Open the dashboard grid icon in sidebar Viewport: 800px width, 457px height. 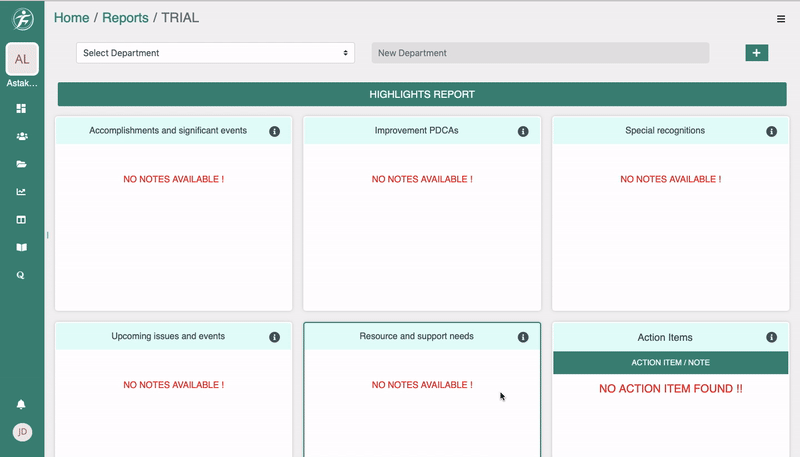click(x=21, y=108)
